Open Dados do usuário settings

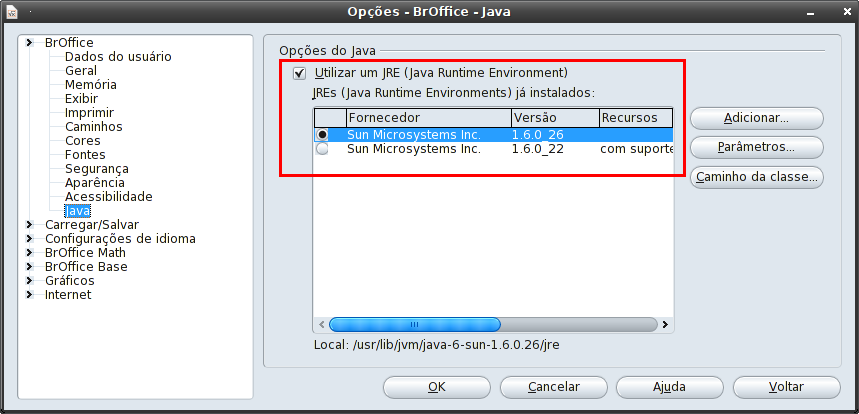click(118, 57)
